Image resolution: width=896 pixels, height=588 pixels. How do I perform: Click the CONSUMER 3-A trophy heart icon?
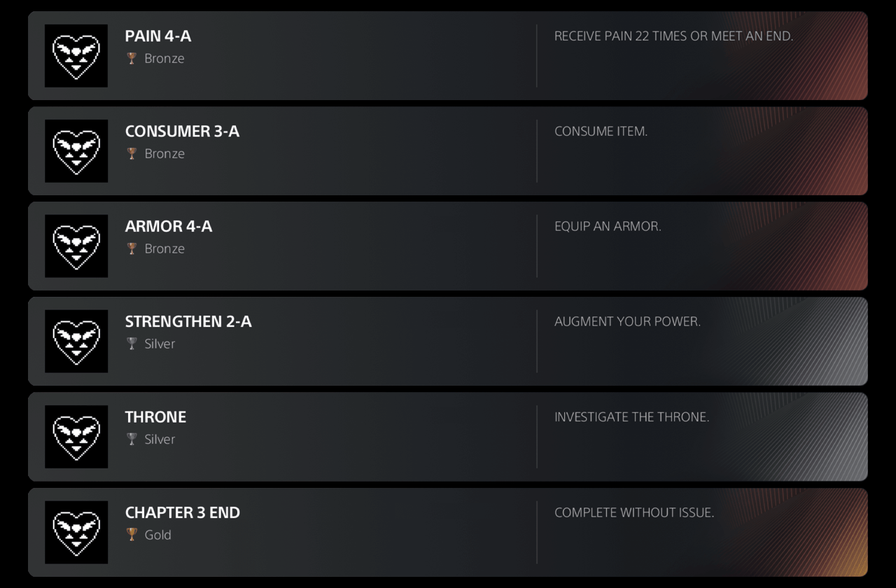[76, 151]
